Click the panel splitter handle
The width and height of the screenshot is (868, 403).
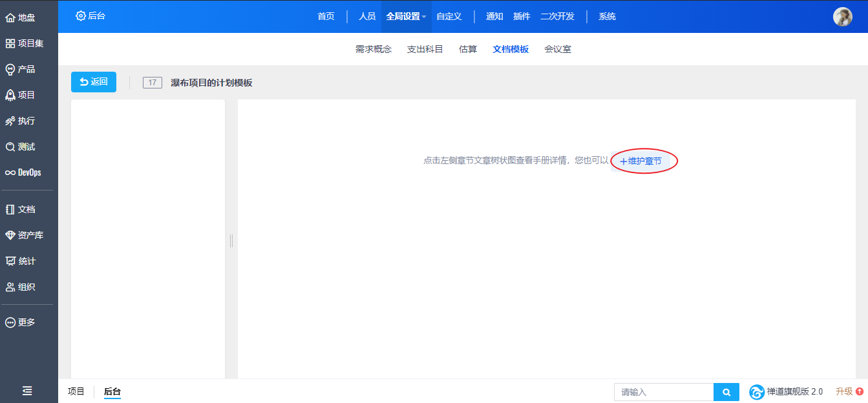click(231, 241)
